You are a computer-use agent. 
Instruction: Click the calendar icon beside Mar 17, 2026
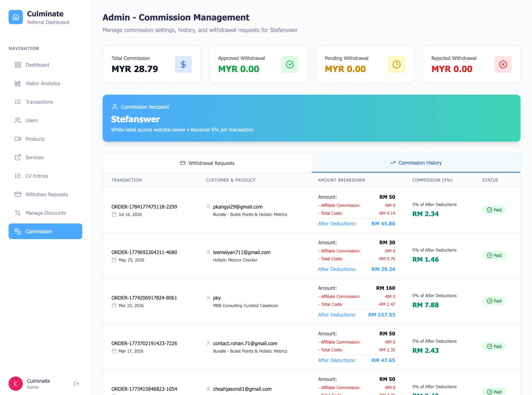point(114,351)
